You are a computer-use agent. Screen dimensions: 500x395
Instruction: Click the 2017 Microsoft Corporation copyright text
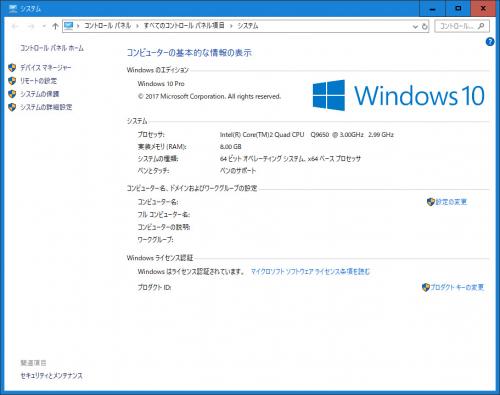pyautogui.click(x=209, y=97)
